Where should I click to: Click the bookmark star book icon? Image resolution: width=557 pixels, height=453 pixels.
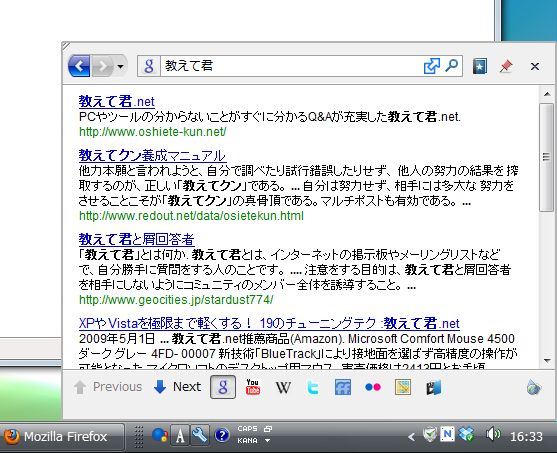point(480,66)
